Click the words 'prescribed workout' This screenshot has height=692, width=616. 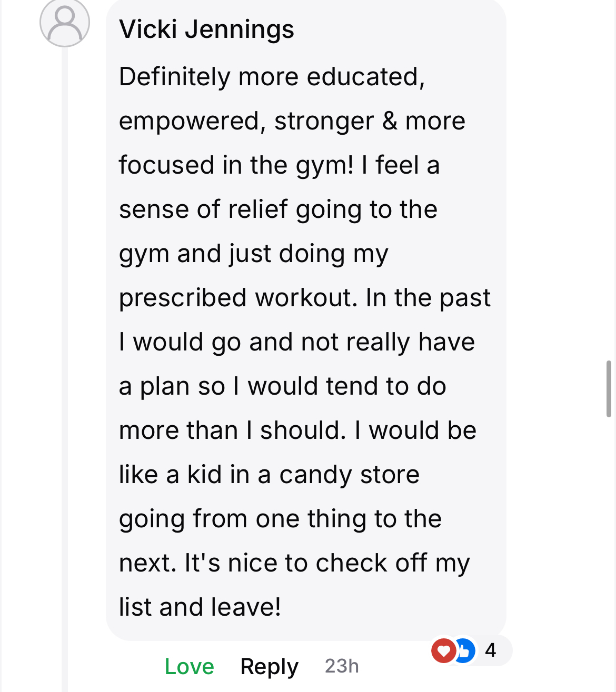click(235, 298)
